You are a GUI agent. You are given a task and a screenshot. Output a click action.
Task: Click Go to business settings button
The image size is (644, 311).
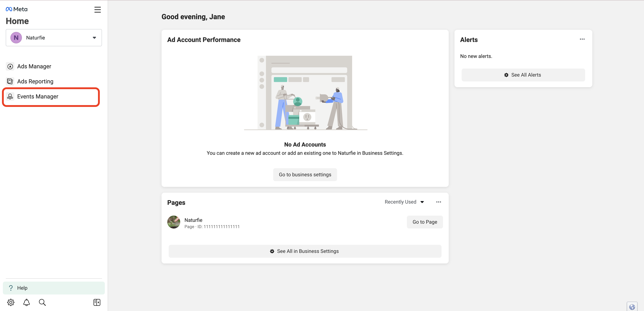[x=305, y=175]
